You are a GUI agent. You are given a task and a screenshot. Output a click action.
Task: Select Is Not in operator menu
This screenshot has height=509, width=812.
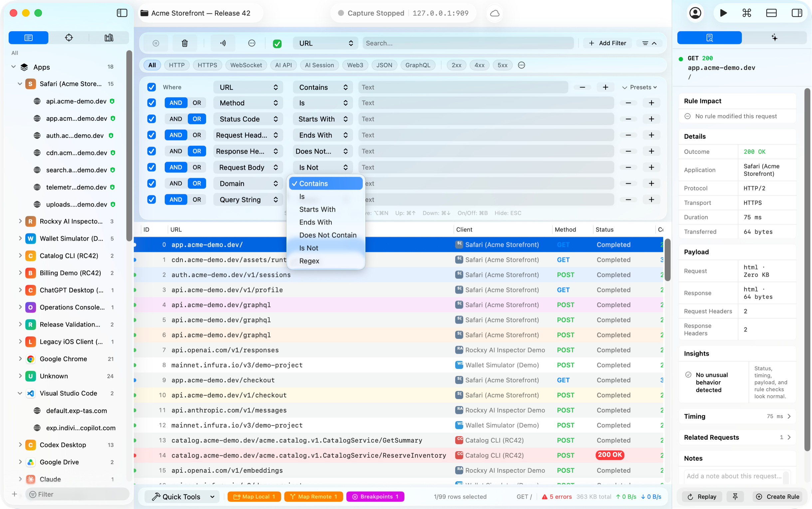click(x=325, y=248)
